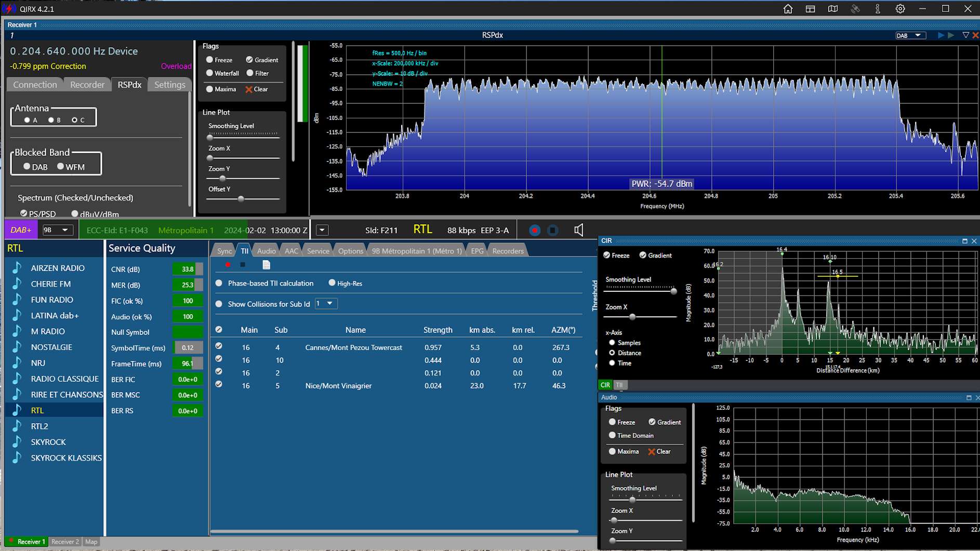Start audio recording with red record button
The width and height of the screenshot is (980, 551).
[534, 230]
